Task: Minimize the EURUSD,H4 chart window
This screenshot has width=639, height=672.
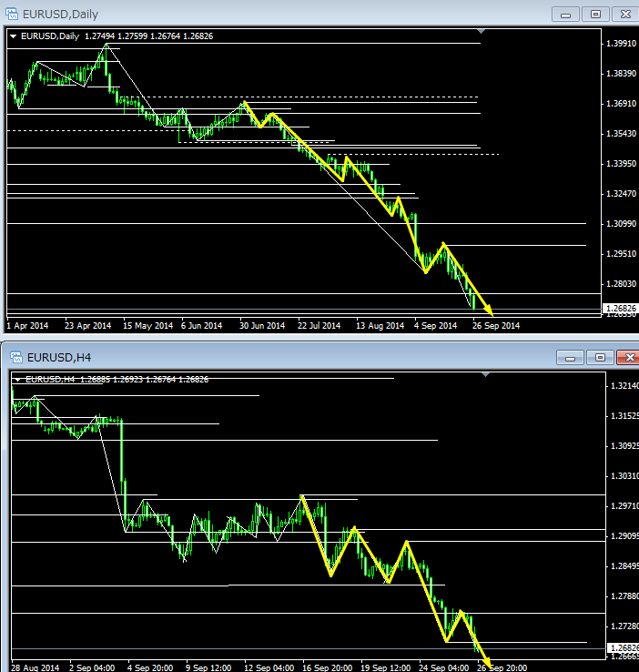Action: tap(570, 357)
